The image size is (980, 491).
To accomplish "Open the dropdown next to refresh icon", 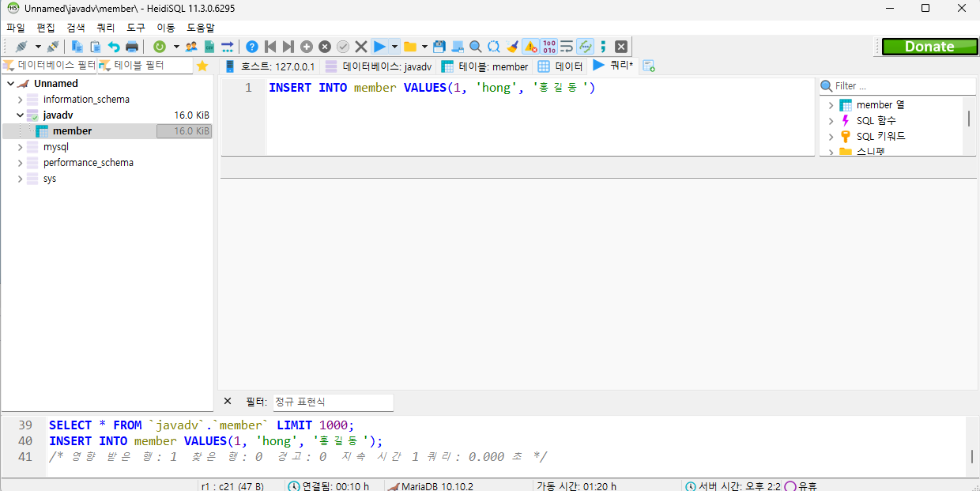I will pos(176,47).
